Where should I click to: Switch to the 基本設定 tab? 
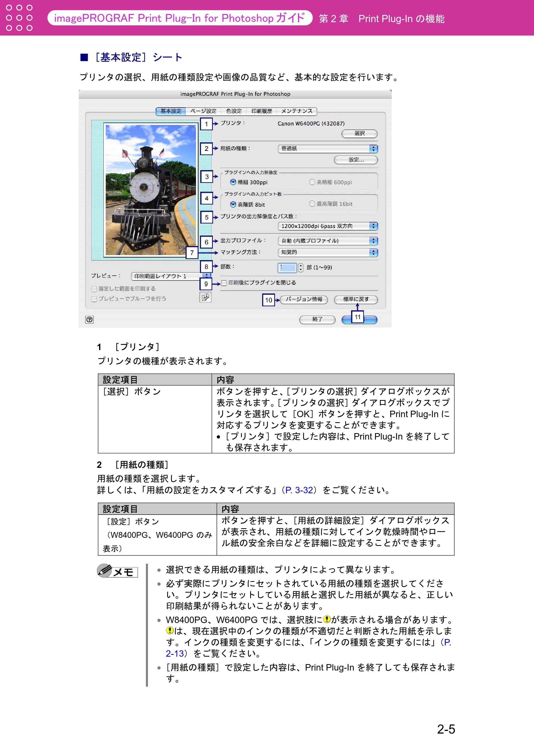[x=171, y=111]
